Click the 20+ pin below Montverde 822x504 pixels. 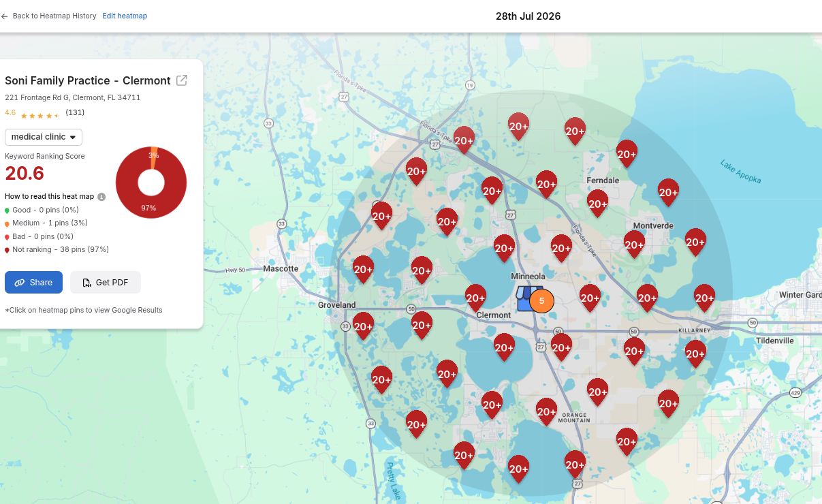tap(634, 244)
